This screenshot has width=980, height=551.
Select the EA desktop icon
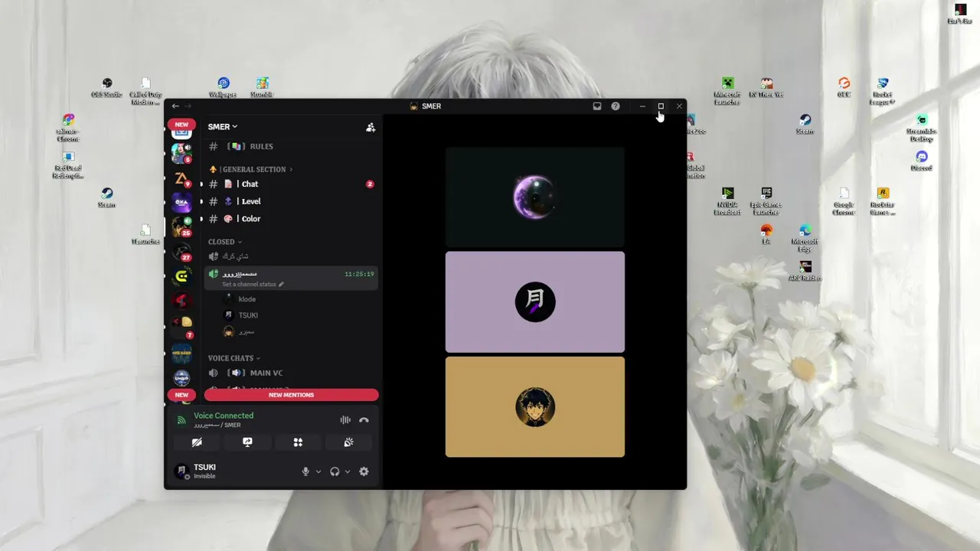pos(766,234)
